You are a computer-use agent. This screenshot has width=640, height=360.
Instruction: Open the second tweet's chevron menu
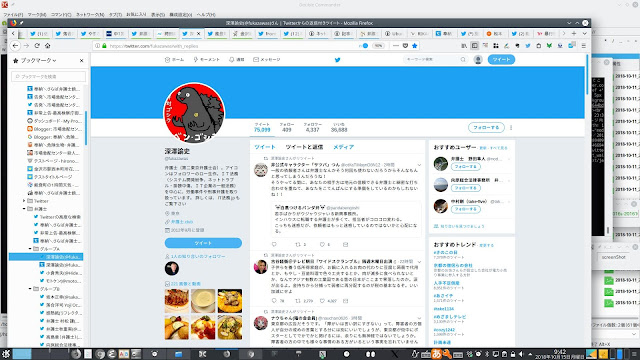419,261
